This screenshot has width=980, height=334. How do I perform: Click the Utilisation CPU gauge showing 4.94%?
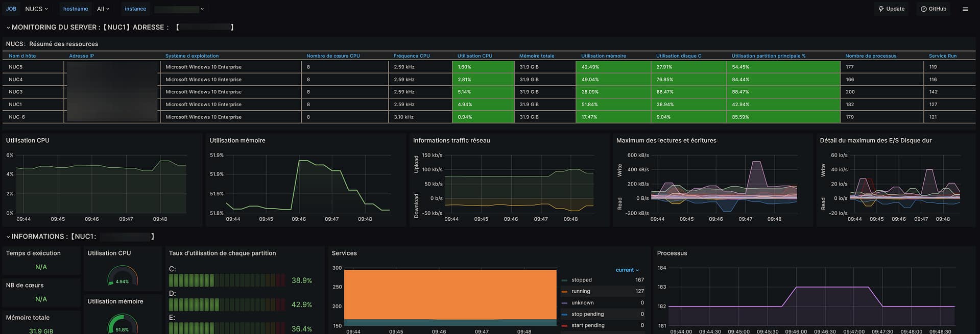[122, 277]
